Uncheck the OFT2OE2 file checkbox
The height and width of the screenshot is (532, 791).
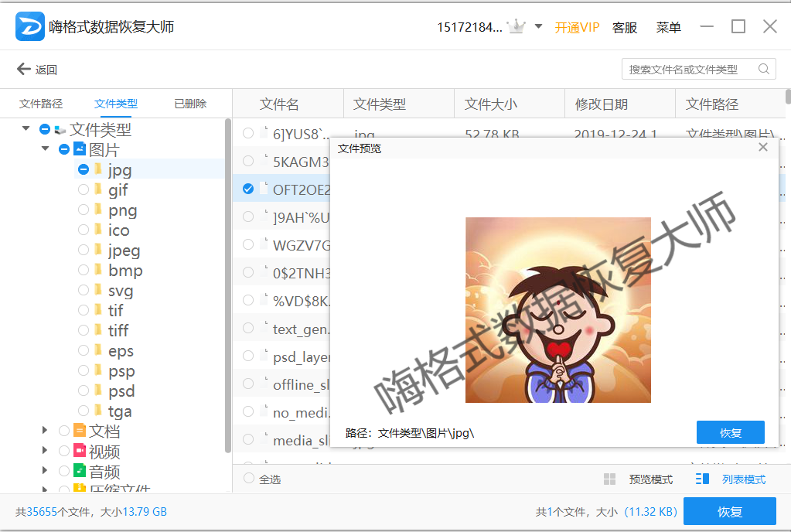(x=248, y=189)
